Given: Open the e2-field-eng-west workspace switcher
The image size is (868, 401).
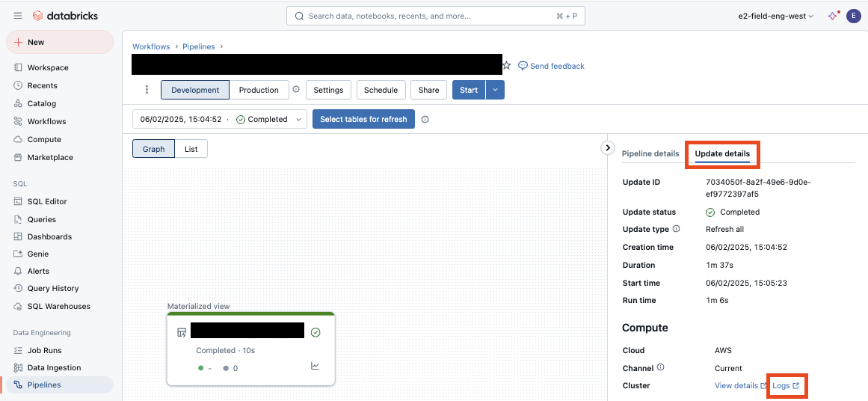Looking at the screenshot, I should (x=775, y=16).
